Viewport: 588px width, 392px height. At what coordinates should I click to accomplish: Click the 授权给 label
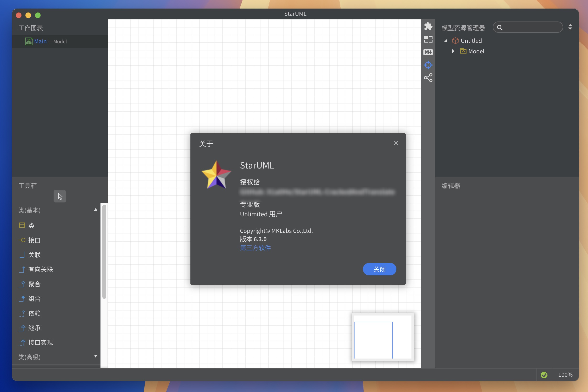[x=250, y=182]
